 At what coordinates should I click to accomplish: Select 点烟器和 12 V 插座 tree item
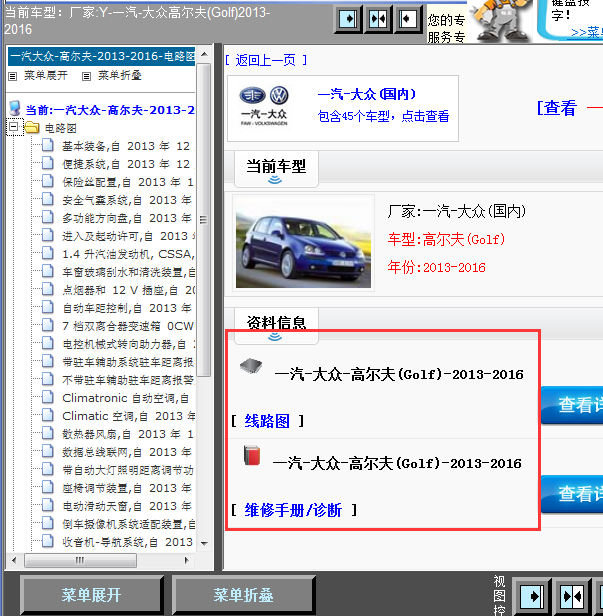coord(128,290)
